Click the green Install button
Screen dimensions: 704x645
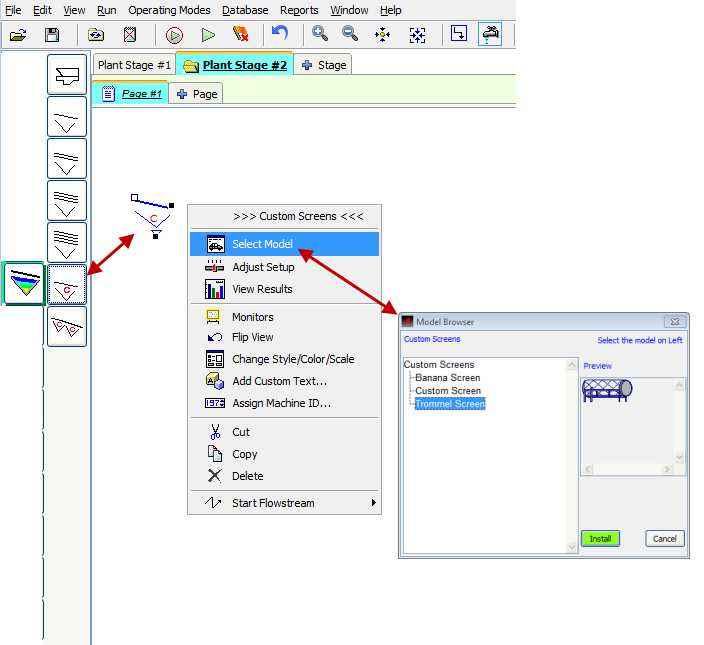click(600, 538)
